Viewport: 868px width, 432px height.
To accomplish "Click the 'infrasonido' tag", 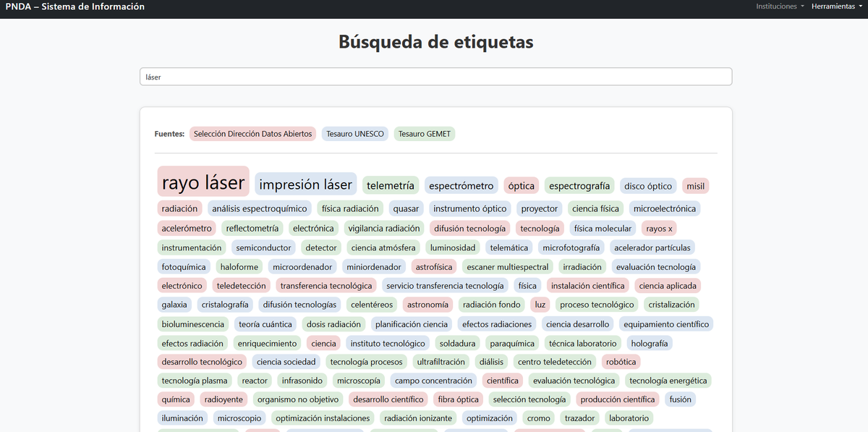I will pyautogui.click(x=302, y=381).
